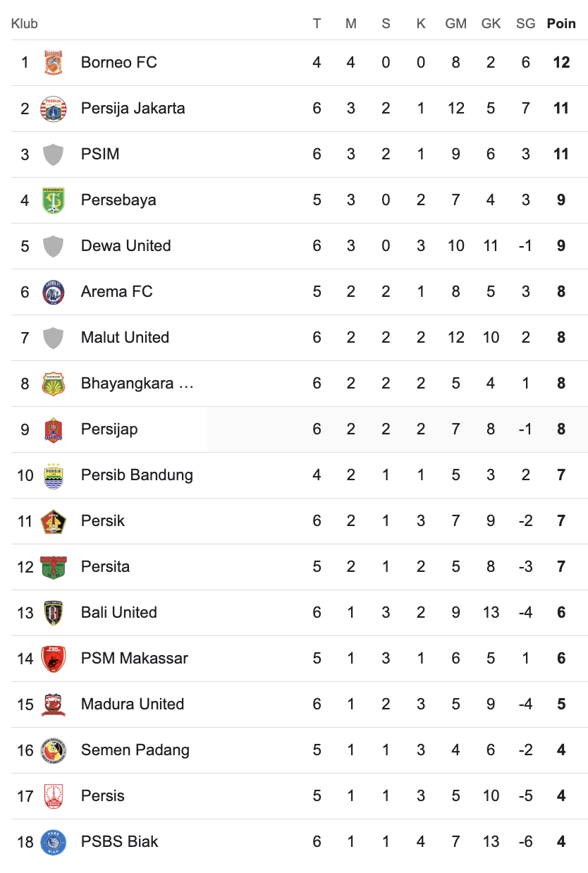Click the Bali United crest
Screen dimensions: 588x873
[x=54, y=613]
